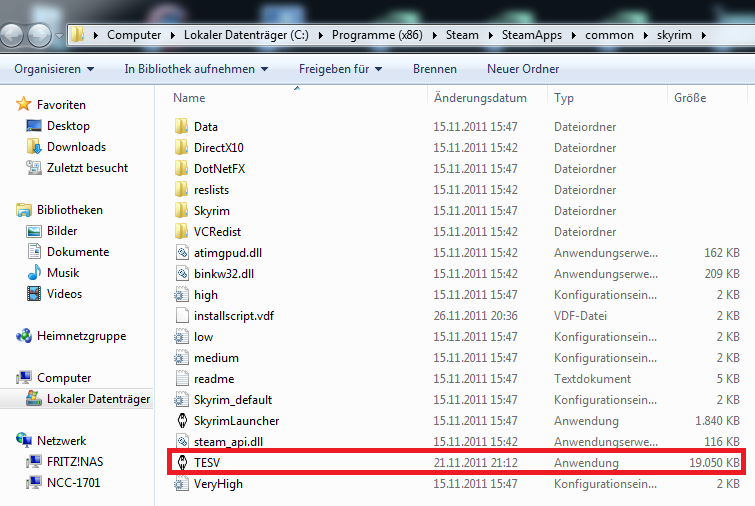Click the Brennen toolbar button
The width and height of the screenshot is (755, 506).
434,69
